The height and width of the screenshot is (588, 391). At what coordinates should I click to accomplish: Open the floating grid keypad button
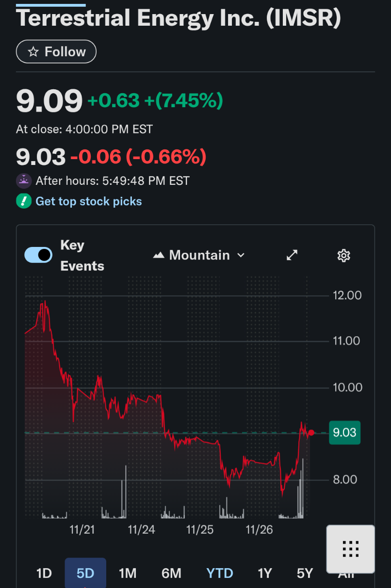[x=350, y=549]
